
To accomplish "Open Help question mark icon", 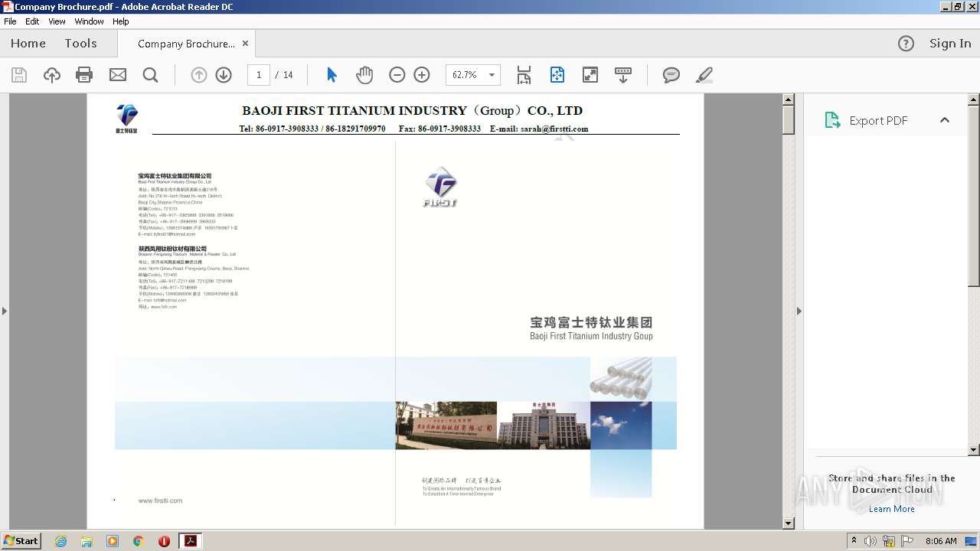I will 906,44.
